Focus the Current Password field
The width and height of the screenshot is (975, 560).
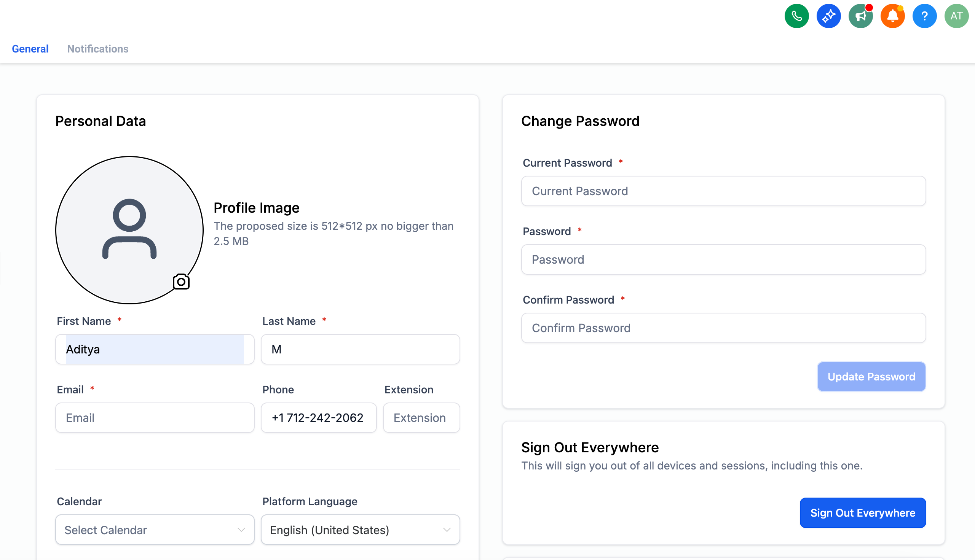[723, 191]
